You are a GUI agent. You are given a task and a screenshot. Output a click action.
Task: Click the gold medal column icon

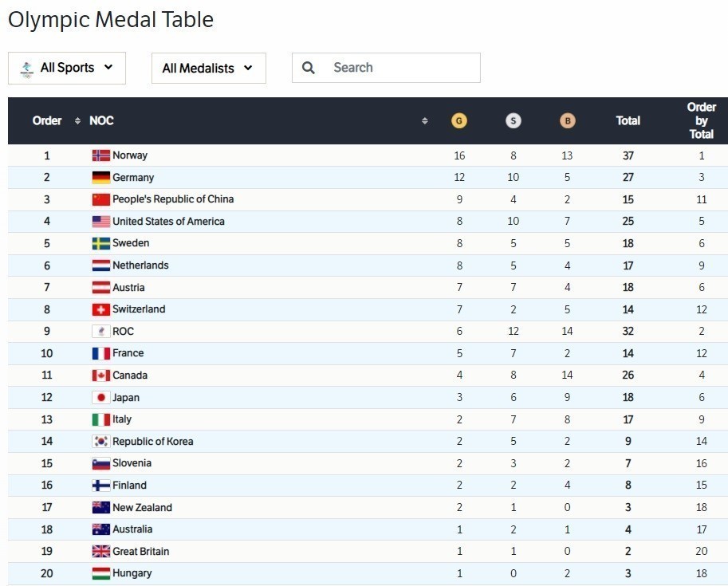pyautogui.click(x=458, y=121)
